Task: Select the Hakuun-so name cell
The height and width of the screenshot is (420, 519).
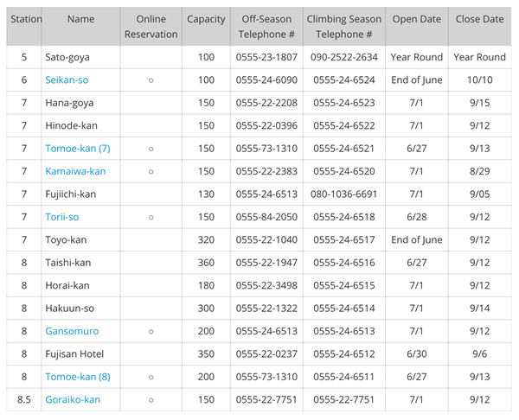Action: coord(80,308)
